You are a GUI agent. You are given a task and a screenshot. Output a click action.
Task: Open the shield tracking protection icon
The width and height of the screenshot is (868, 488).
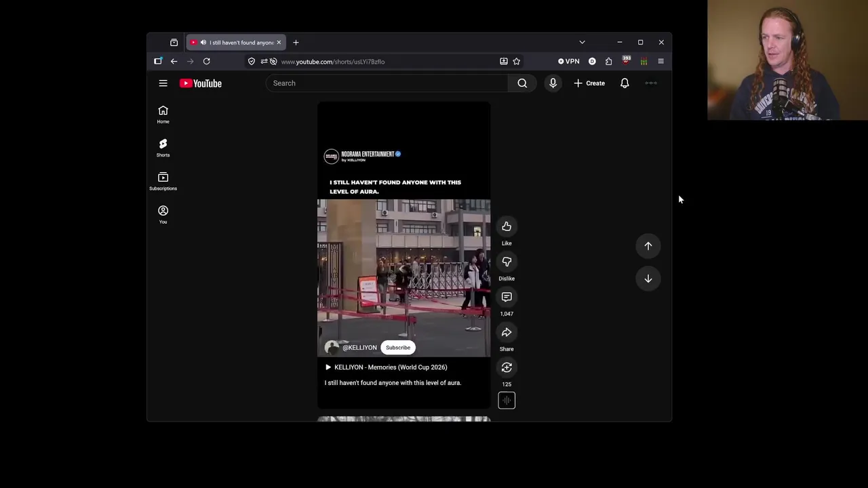pos(252,62)
